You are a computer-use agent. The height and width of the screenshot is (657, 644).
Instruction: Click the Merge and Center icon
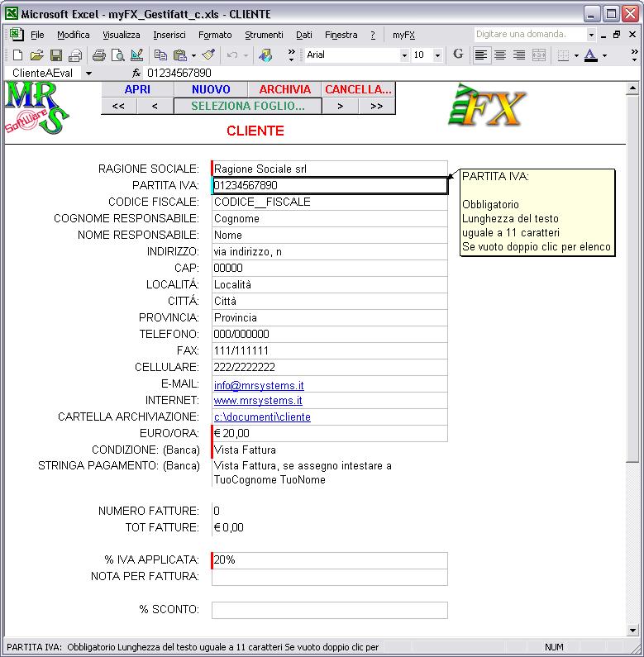coord(539,55)
